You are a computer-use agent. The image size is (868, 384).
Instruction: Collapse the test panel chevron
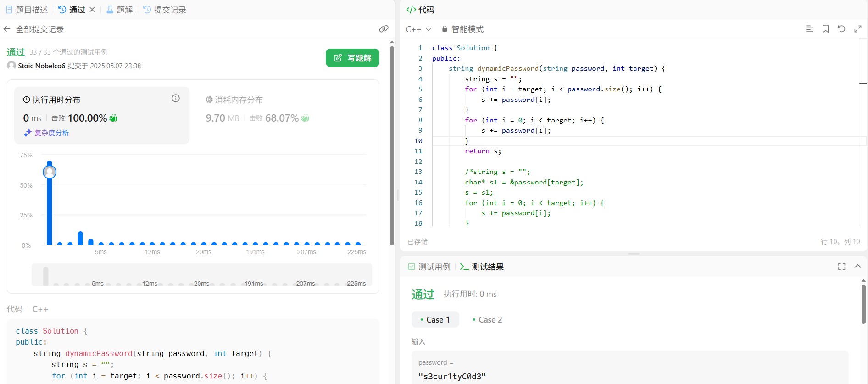click(857, 267)
